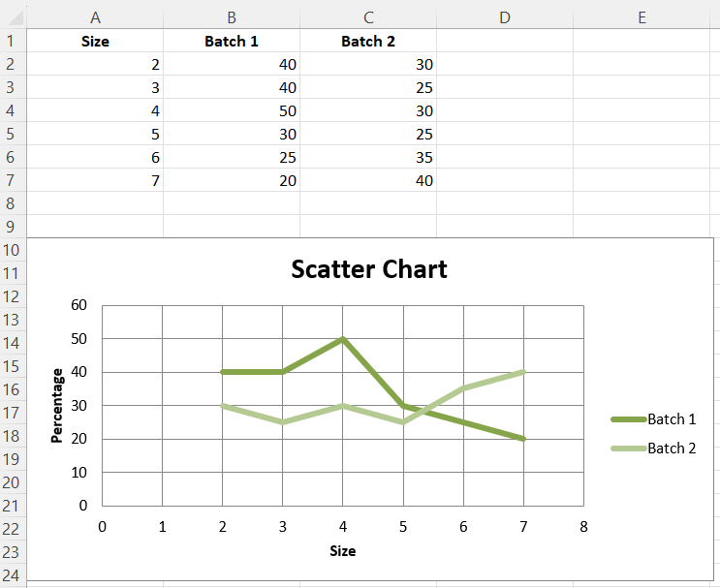The width and height of the screenshot is (720, 588).
Task: Select the Batch 1 legend entry
Action: pos(653,419)
